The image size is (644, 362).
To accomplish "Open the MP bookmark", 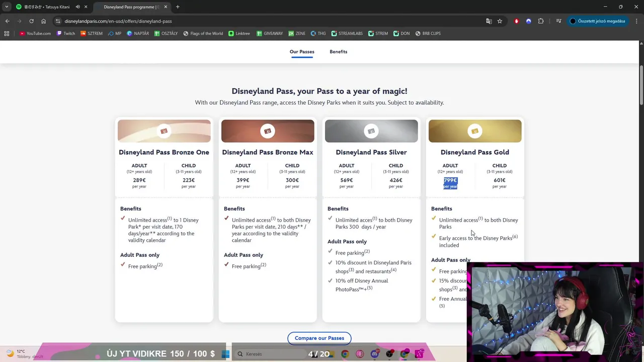I will click(x=115, y=33).
